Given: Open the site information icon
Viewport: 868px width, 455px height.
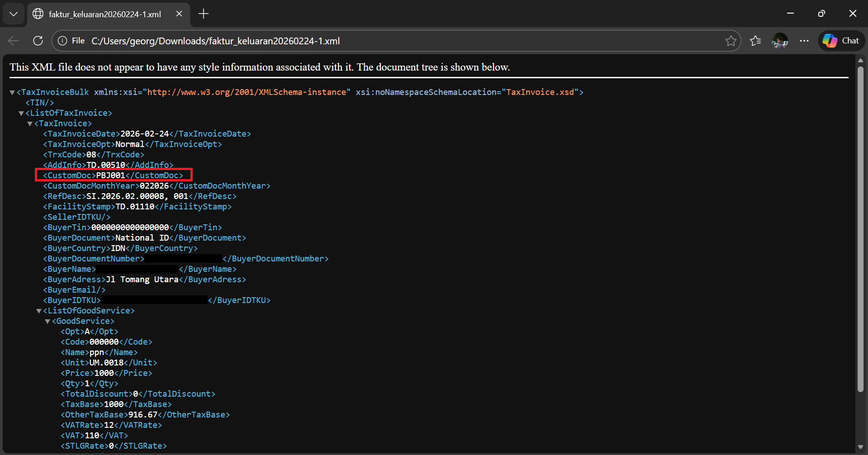Looking at the screenshot, I should coord(62,41).
